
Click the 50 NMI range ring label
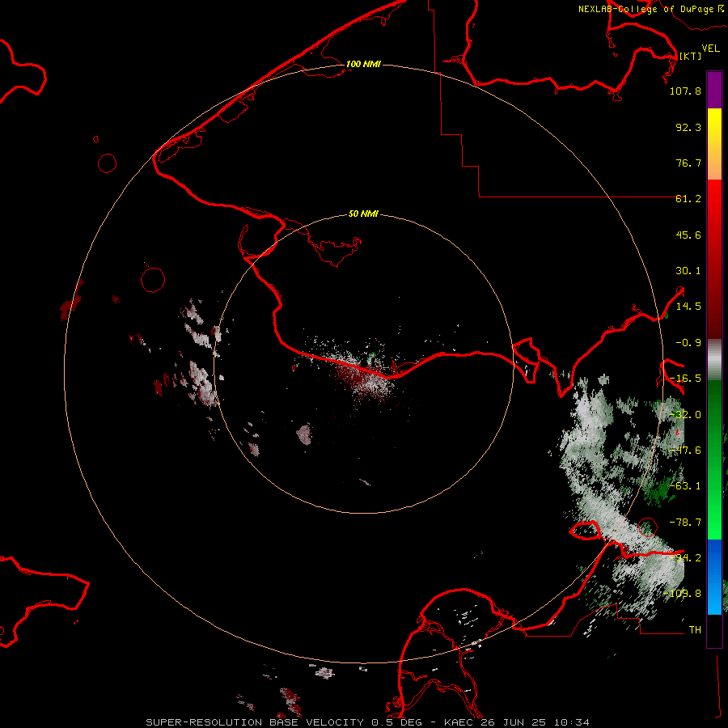point(363,214)
